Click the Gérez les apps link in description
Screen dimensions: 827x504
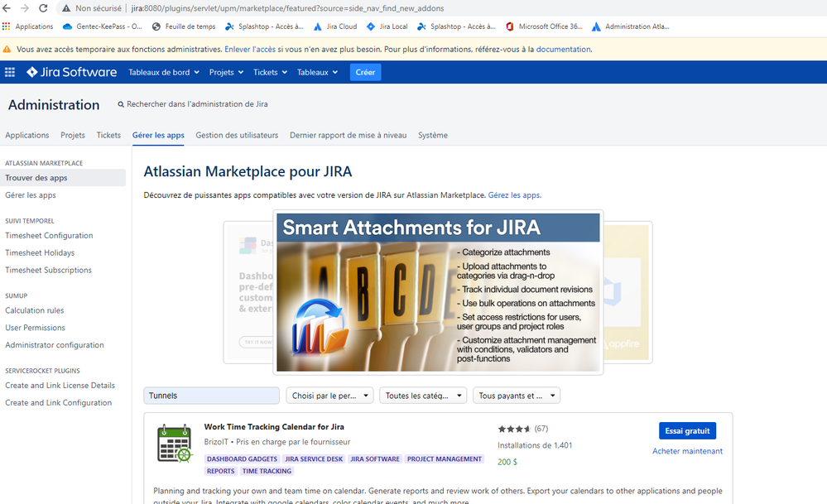[x=514, y=195]
